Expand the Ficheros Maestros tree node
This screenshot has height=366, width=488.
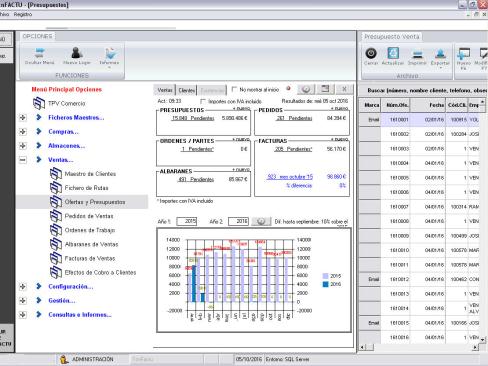[x=23, y=117]
